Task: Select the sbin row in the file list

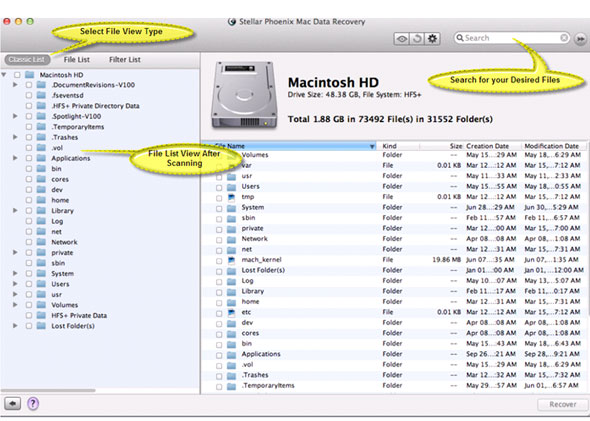Action: click(394, 218)
